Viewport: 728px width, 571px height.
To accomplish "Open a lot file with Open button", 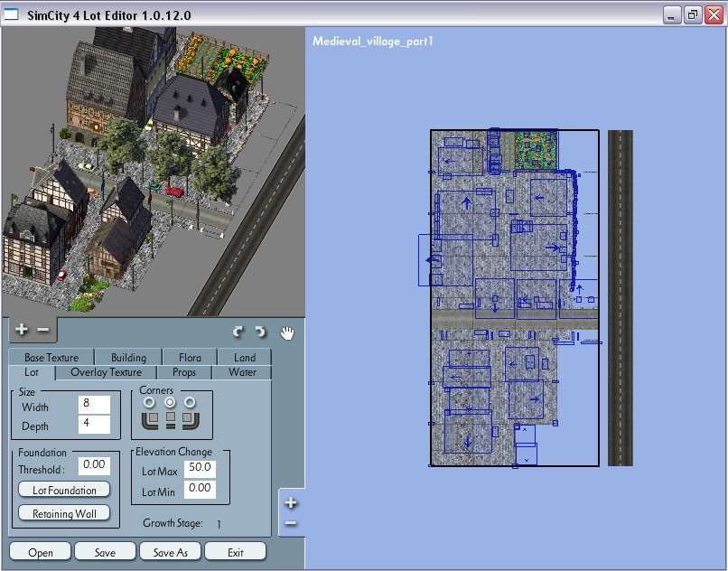I will [40, 552].
